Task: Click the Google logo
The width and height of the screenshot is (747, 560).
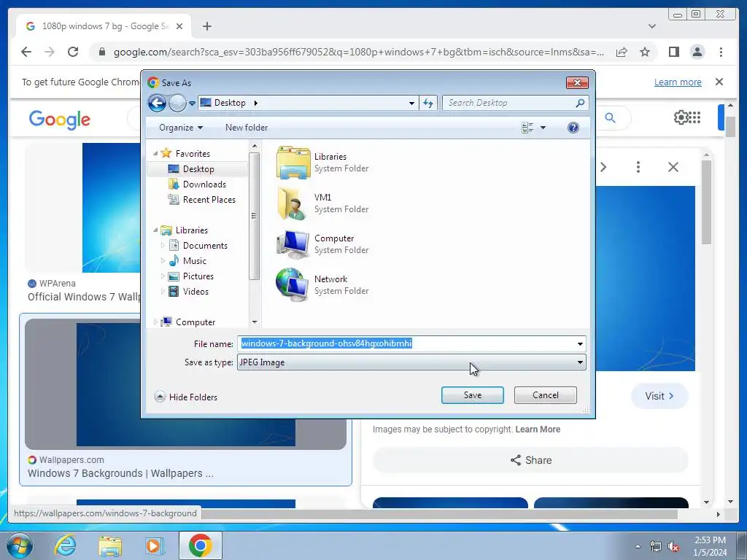Action: click(x=59, y=120)
